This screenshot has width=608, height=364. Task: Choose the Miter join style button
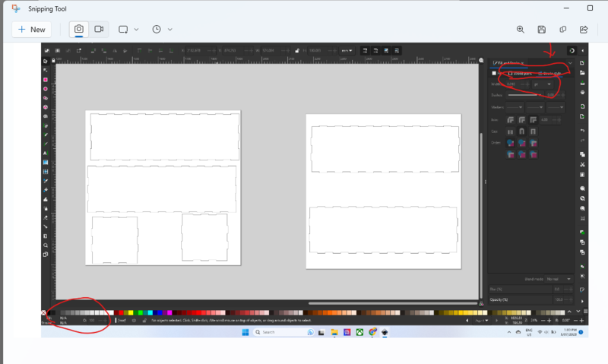[x=534, y=120]
